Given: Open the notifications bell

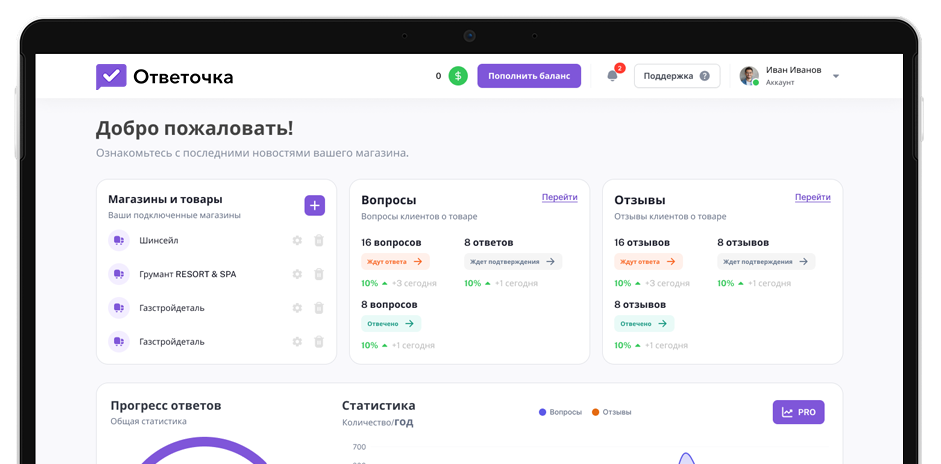Looking at the screenshot, I should click(x=612, y=76).
